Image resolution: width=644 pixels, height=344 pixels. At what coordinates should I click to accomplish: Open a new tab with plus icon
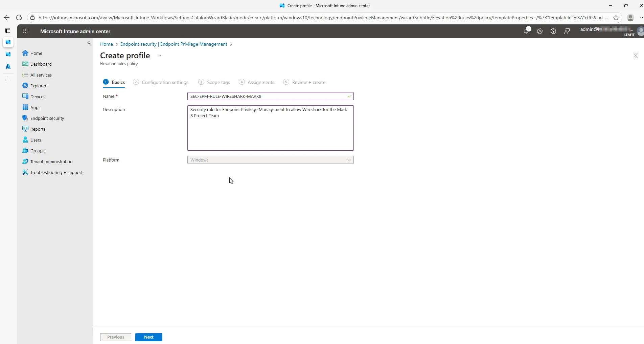click(8, 80)
